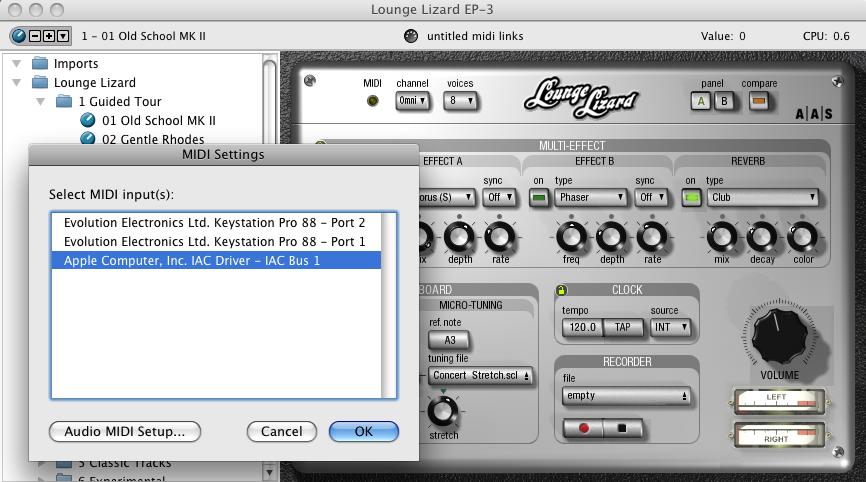Screen dimensions: 866x482
Task: Open the recorder file dropdown showing empty
Action: 626,396
